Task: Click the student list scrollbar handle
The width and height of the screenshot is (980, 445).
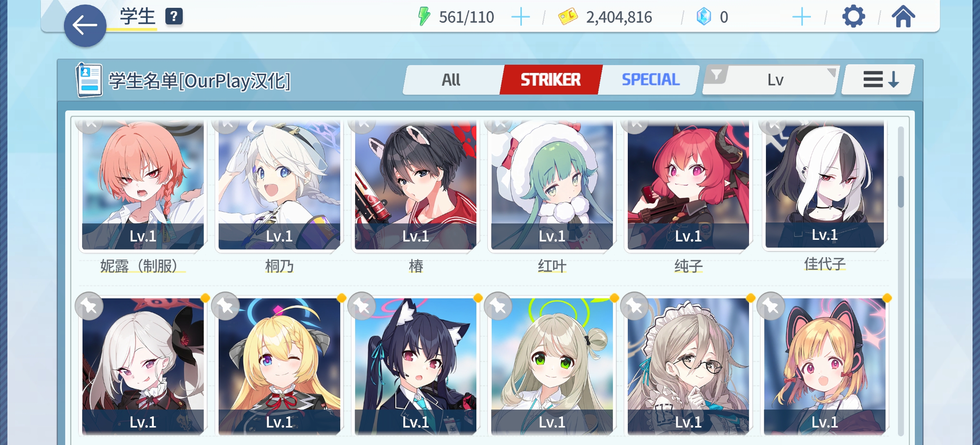Action: (901, 192)
